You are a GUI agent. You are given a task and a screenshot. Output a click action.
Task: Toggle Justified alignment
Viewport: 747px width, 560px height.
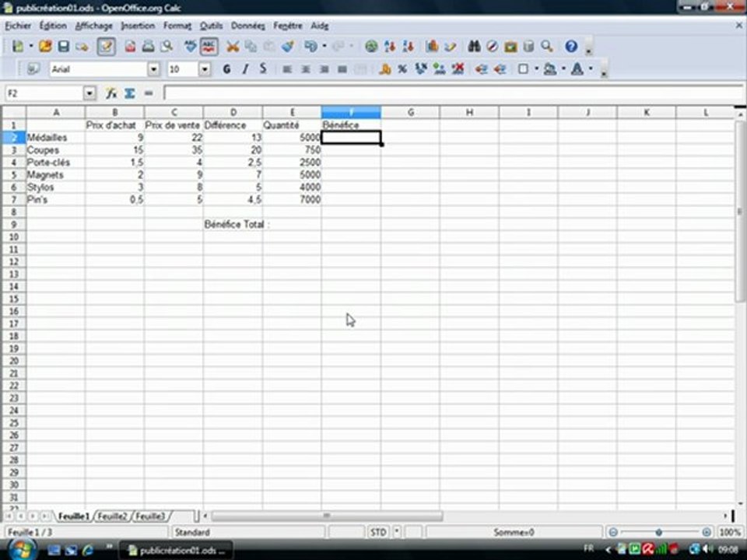pos(342,69)
